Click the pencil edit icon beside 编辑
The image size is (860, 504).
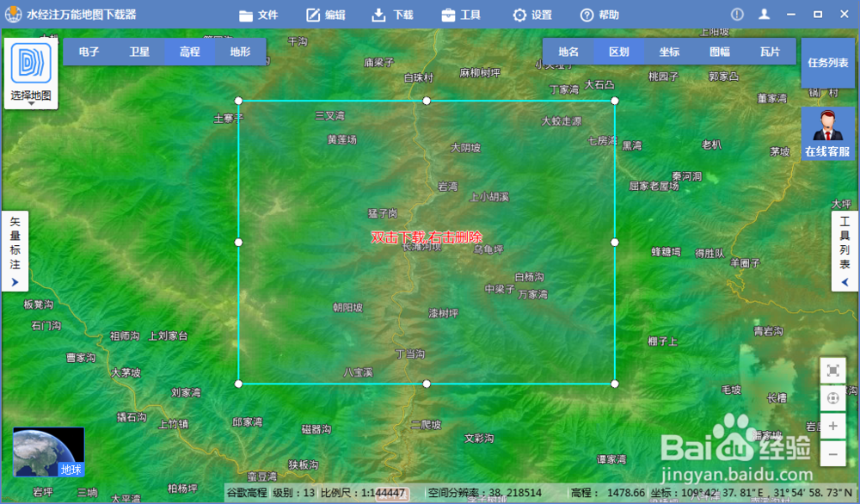[313, 15]
